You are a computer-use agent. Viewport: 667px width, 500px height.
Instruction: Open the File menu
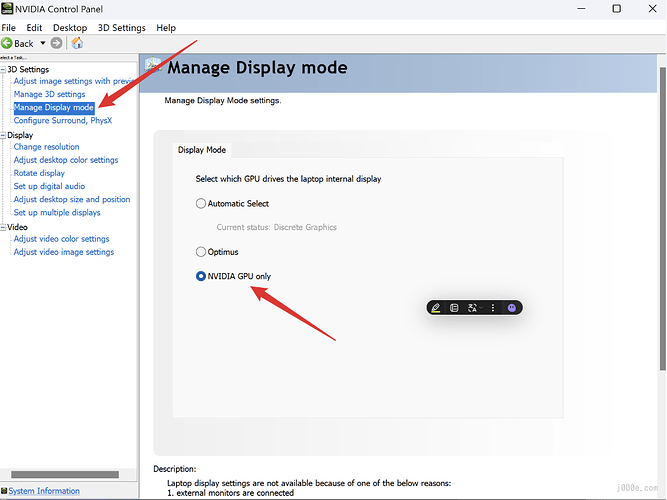pos(9,28)
